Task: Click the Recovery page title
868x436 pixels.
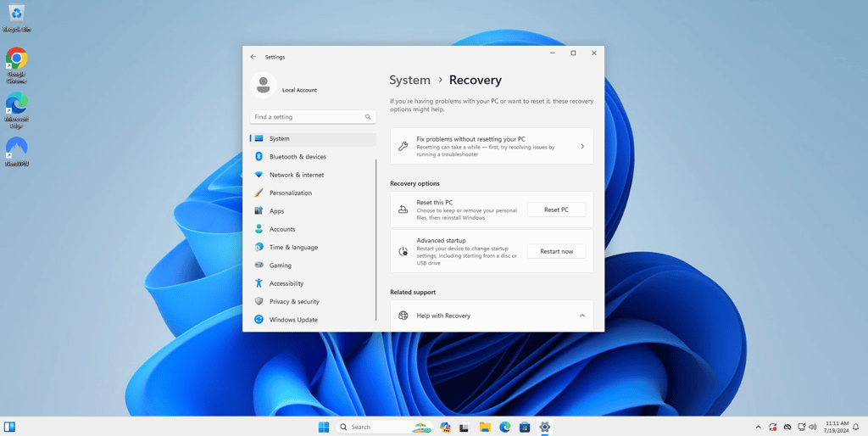Action: pos(475,81)
